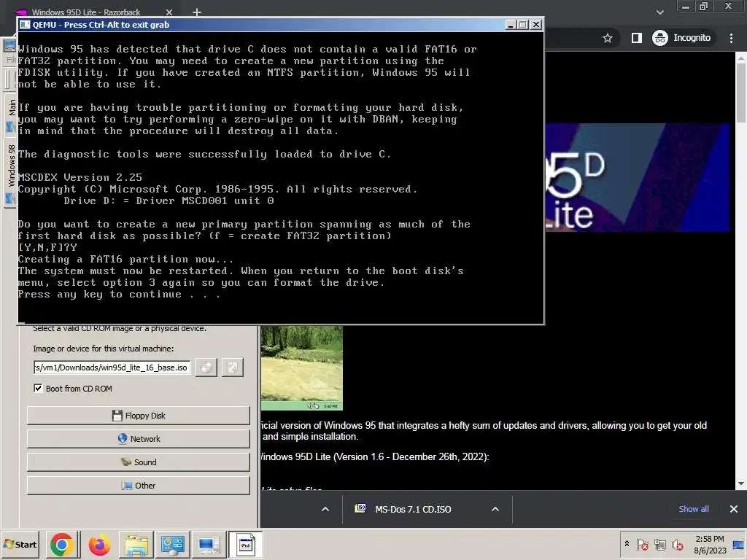747x560 pixels.
Task: Launch Firefox from the taskbar
Action: tap(99, 545)
